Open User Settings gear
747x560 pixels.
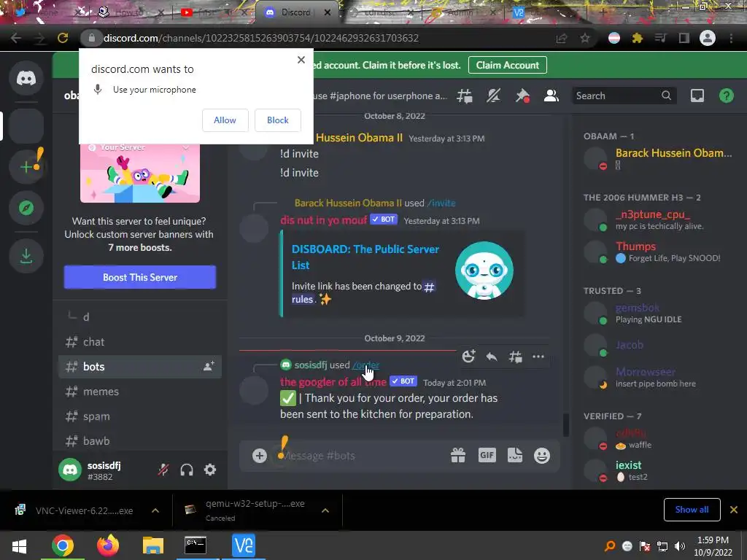(210, 470)
